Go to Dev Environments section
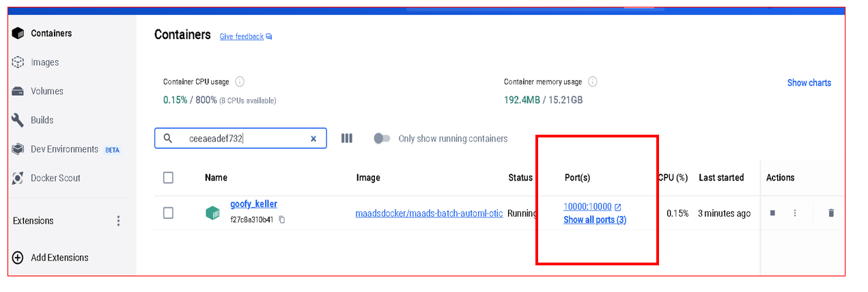Image resolution: width=868 pixels, height=292 pixels. pyautogui.click(x=65, y=149)
